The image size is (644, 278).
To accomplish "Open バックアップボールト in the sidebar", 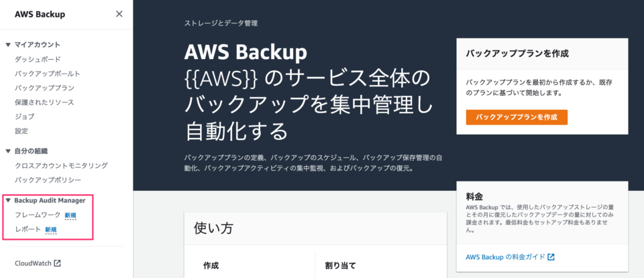I will pos(48,74).
